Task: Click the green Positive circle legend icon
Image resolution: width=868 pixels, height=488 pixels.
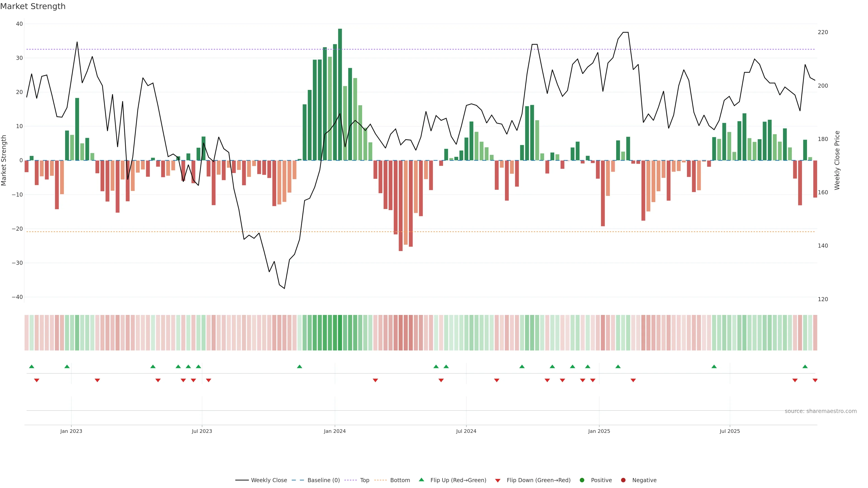Action: tap(582, 480)
